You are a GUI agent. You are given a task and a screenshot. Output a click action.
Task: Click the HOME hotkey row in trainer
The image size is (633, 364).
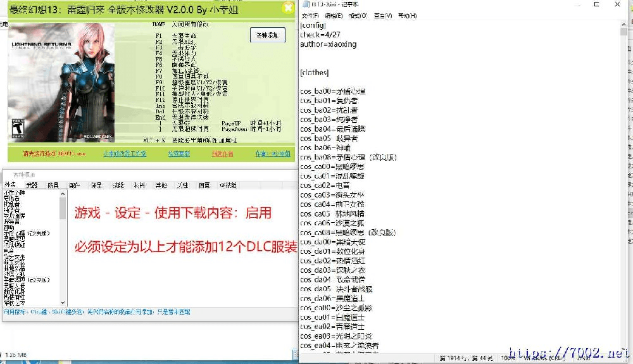click(180, 24)
